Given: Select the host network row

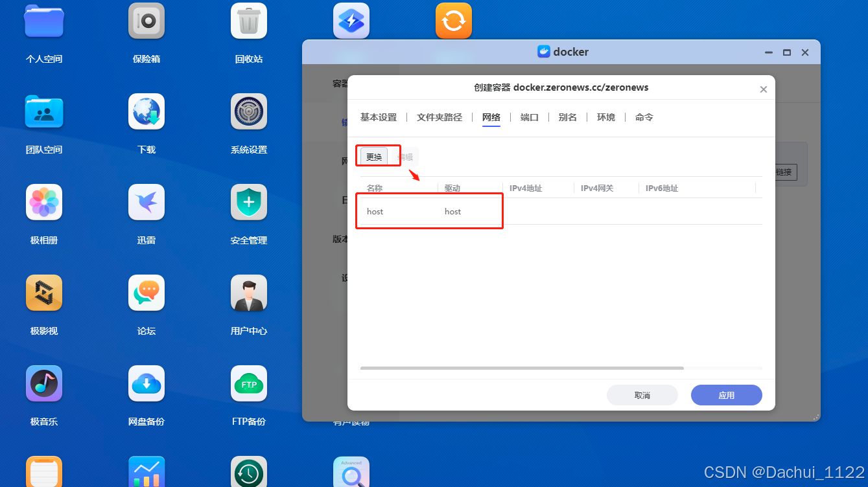Looking at the screenshot, I should point(561,212).
